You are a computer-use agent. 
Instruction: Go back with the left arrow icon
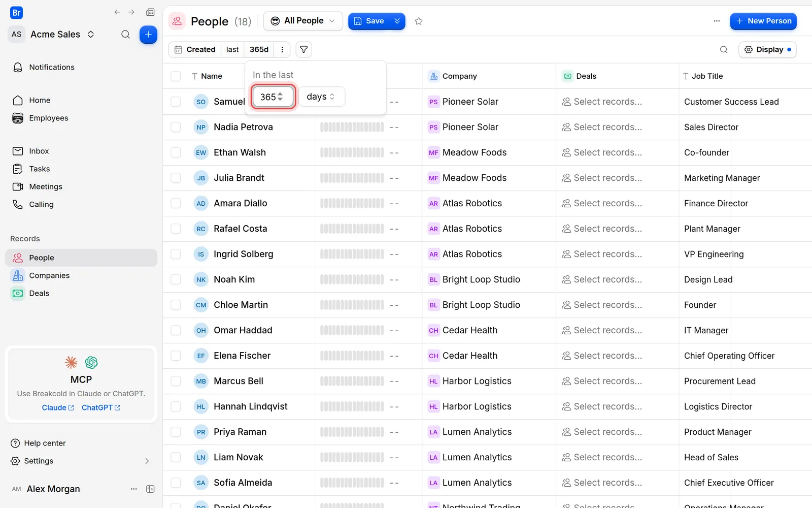click(x=117, y=12)
